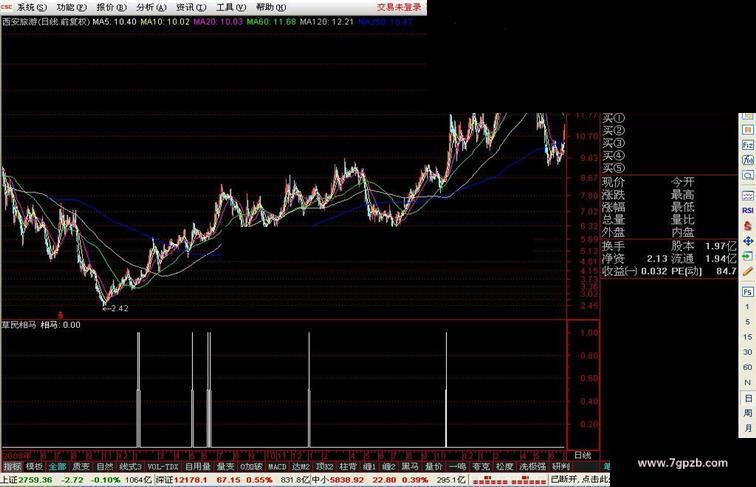Viewport: 756px width, 487px height.
Task: Select the MACD indicator tab
Action: pos(277,466)
